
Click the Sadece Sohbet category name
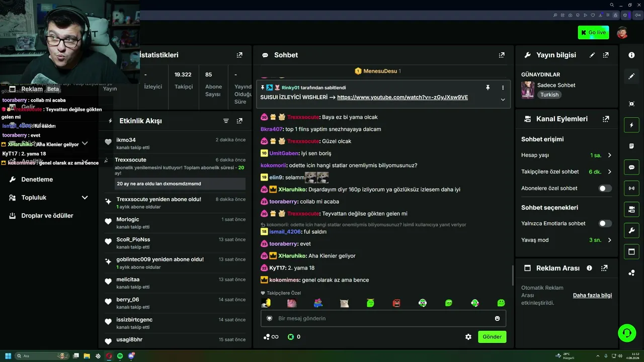pyautogui.click(x=556, y=85)
